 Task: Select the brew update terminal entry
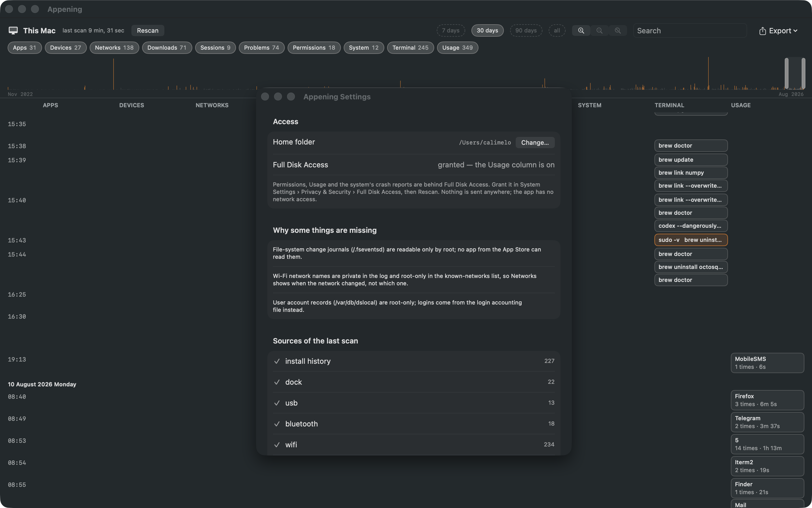(x=691, y=159)
